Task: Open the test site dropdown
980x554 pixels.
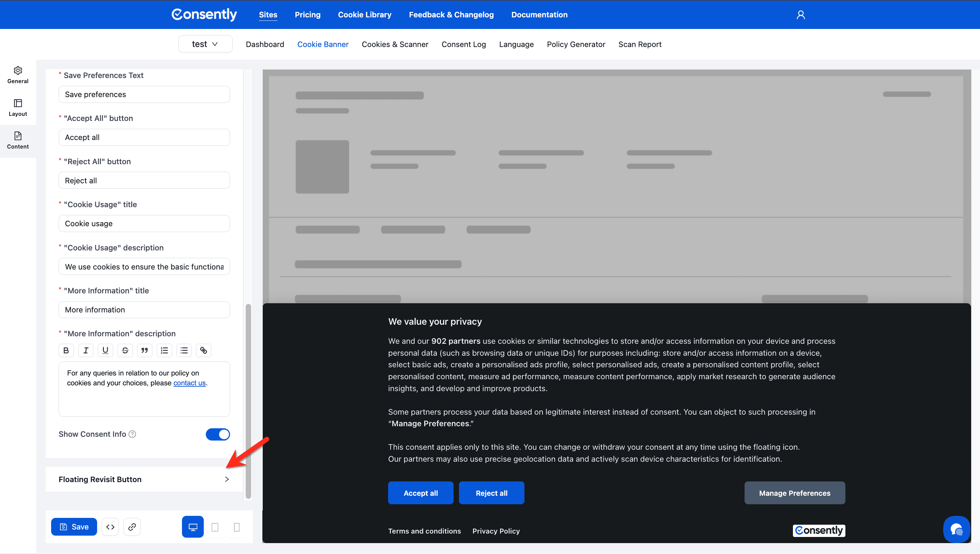Action: pyautogui.click(x=205, y=44)
